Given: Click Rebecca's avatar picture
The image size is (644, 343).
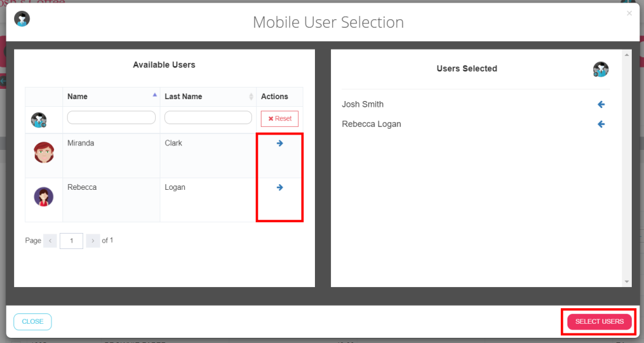Looking at the screenshot, I should pos(44,196).
